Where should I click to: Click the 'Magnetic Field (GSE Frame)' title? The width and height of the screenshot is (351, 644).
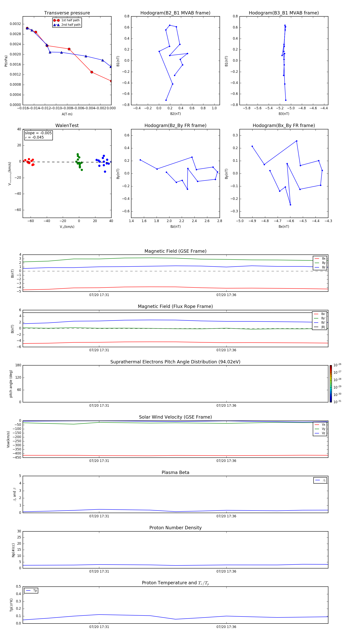[175, 251]
